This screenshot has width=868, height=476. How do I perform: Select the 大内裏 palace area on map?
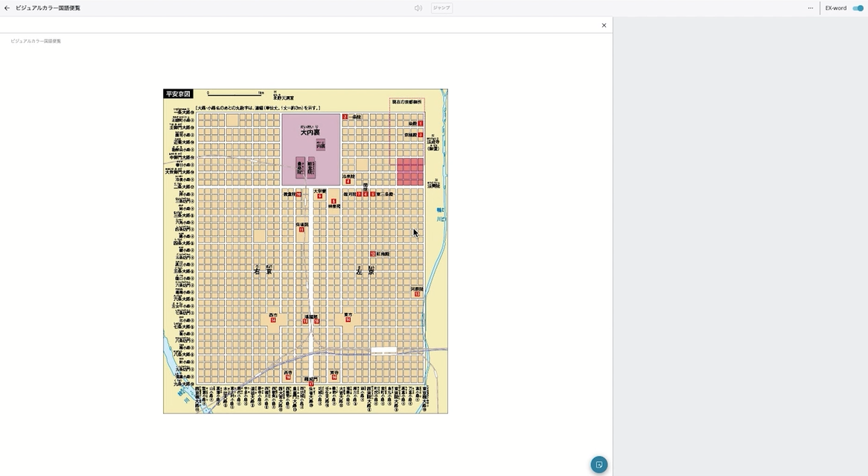(x=310, y=149)
